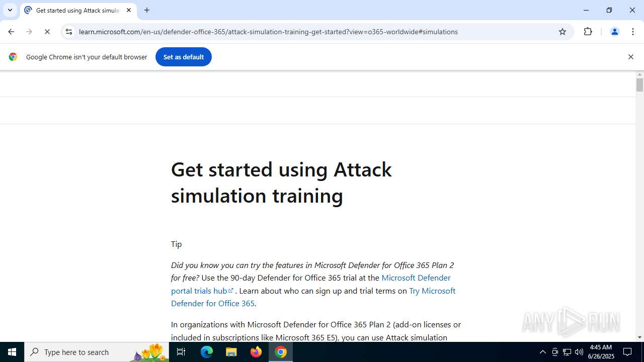This screenshot has height=362, width=644.
Task: Open the Extensions puzzle icon
Action: (588, 32)
